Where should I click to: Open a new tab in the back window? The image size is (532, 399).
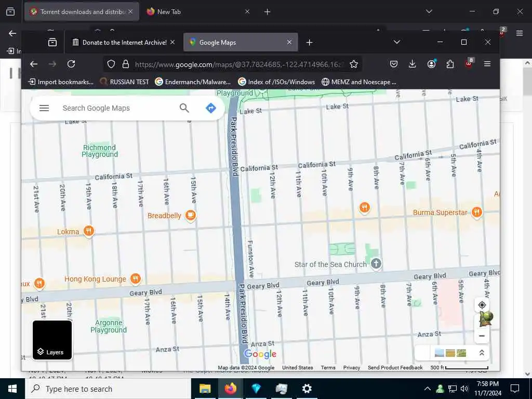(x=268, y=12)
